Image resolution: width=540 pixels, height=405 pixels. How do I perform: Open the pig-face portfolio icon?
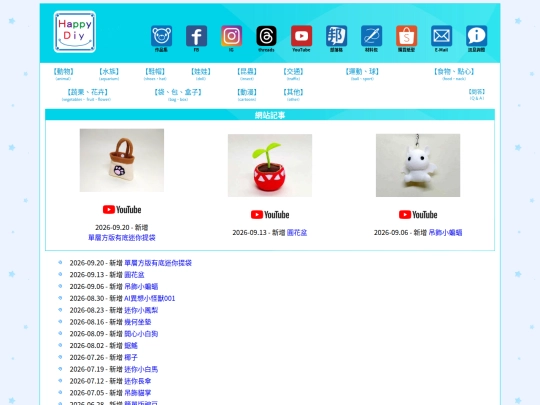(x=162, y=36)
